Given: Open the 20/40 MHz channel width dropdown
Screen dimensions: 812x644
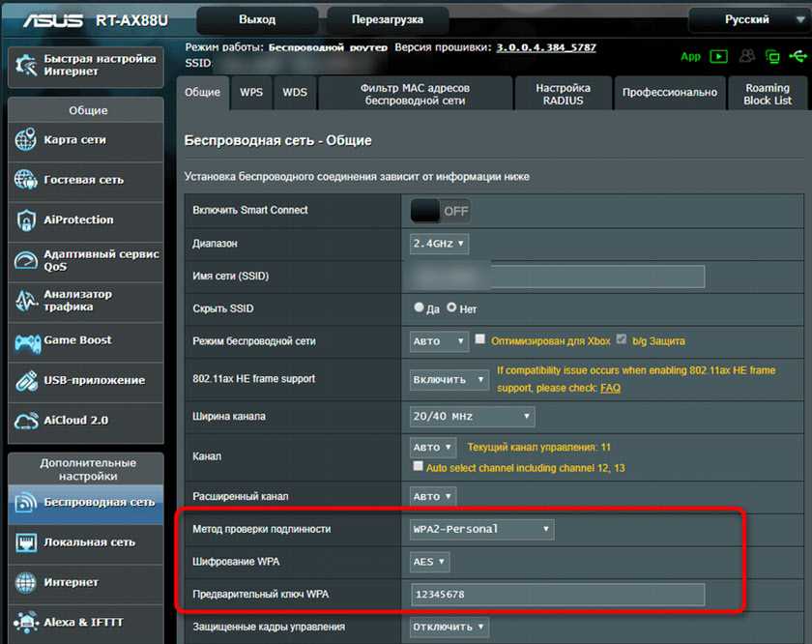Looking at the screenshot, I should click(x=473, y=416).
